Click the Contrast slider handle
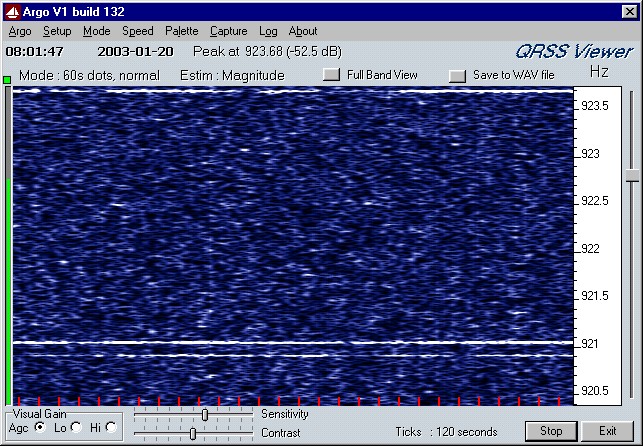Viewport: 643px width, 446px height. coord(193,433)
